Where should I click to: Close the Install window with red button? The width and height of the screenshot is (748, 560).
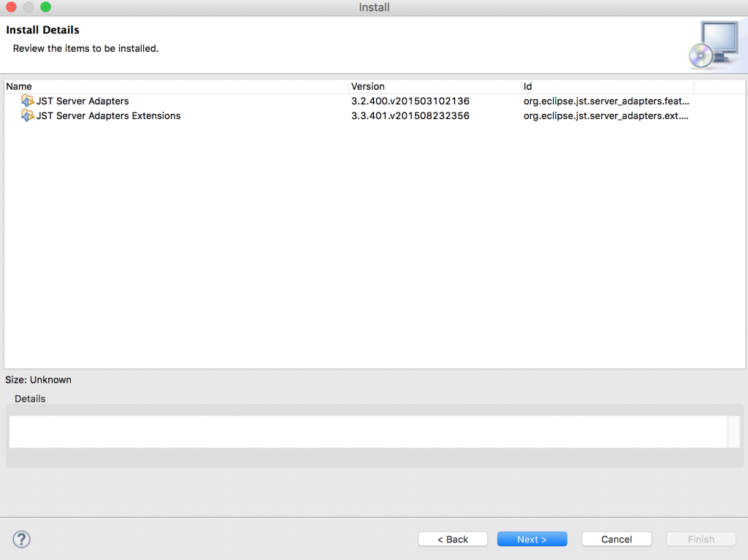click(11, 7)
